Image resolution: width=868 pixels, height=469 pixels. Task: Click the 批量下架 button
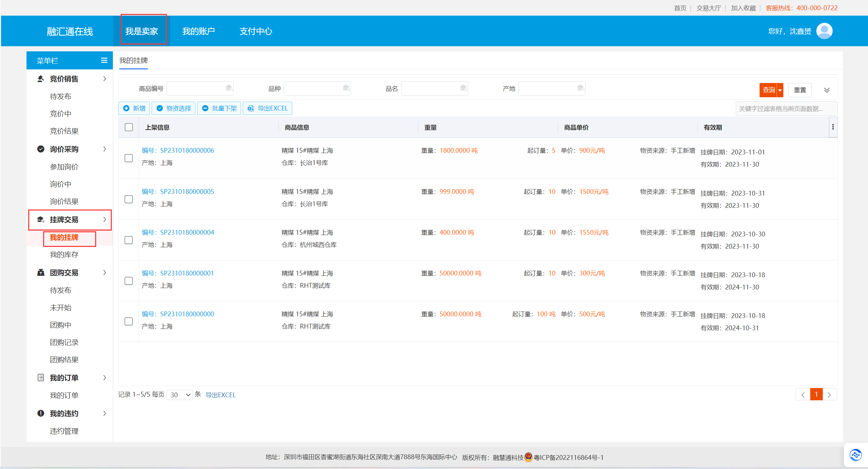[x=219, y=108]
